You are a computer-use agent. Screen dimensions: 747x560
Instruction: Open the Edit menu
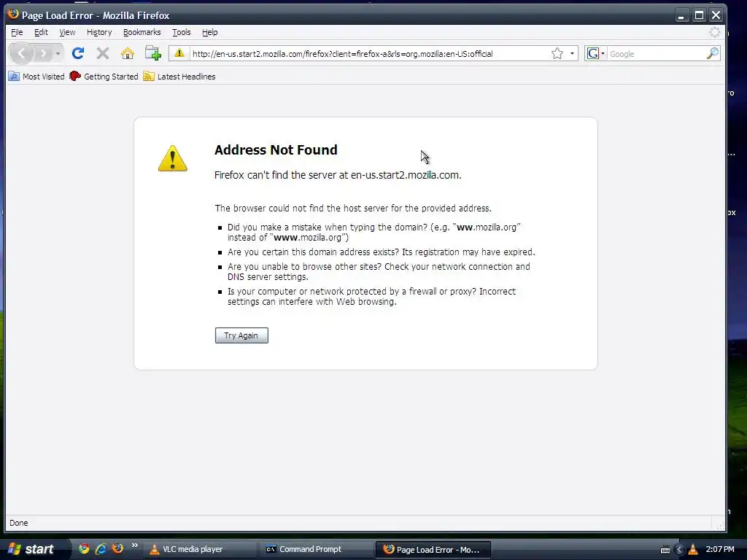41,32
